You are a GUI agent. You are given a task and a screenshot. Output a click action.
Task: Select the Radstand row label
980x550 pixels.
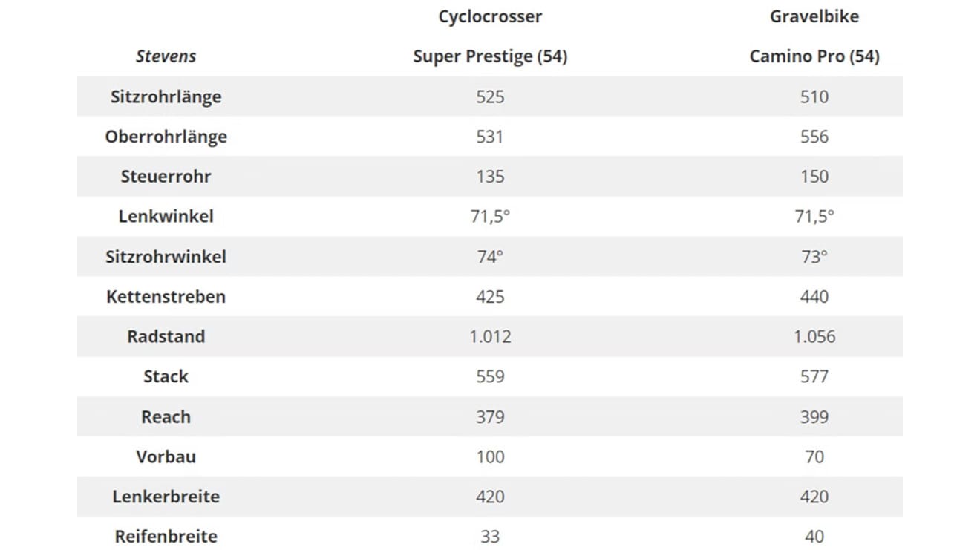pos(166,336)
